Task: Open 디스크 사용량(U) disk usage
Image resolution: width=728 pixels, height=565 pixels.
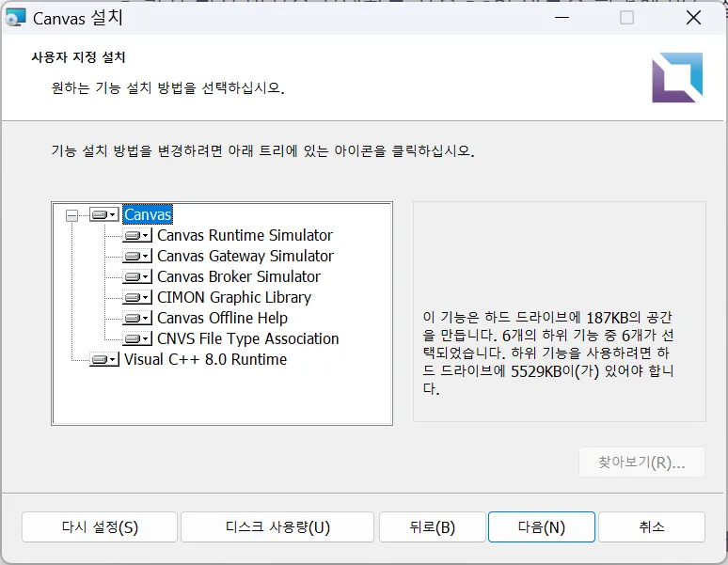Action: click(277, 527)
